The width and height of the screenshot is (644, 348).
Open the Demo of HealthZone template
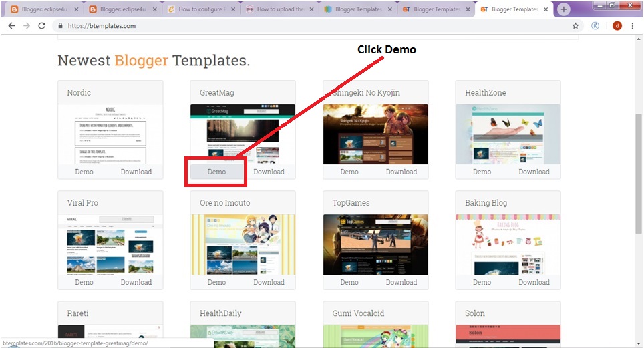[482, 172]
